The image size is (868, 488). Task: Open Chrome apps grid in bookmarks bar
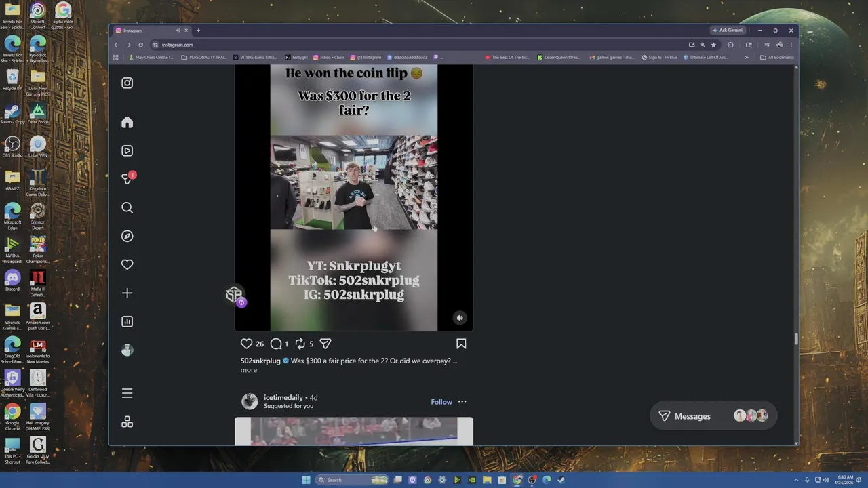tap(116, 58)
